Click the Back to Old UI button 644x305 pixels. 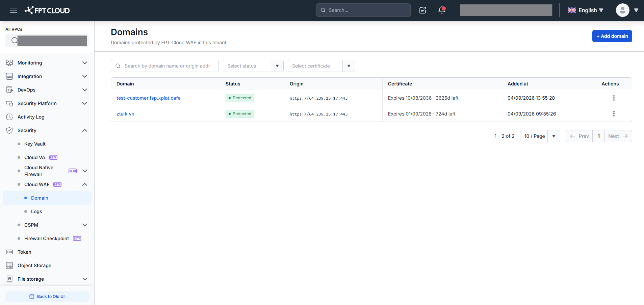pyautogui.click(x=47, y=297)
